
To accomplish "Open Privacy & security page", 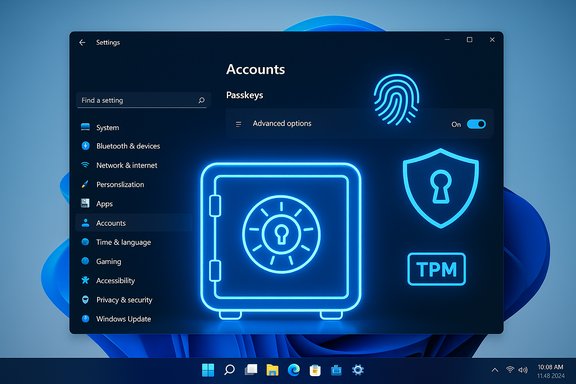I will click(x=124, y=300).
